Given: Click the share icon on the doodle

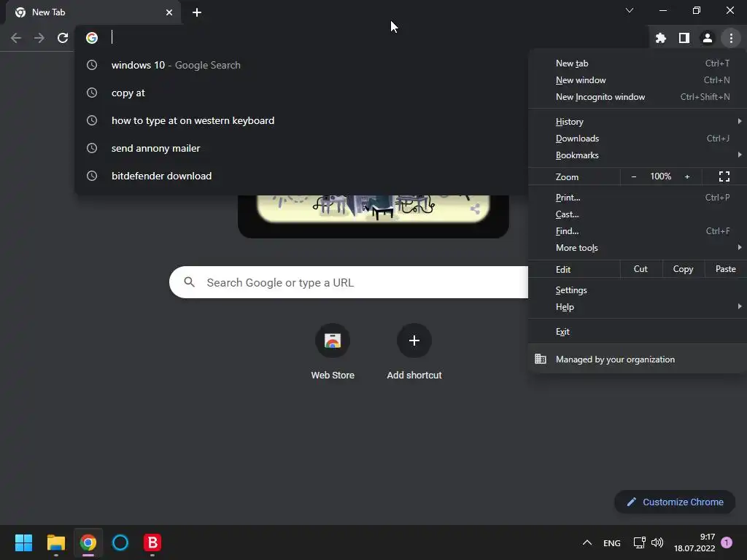Looking at the screenshot, I should coord(475,209).
